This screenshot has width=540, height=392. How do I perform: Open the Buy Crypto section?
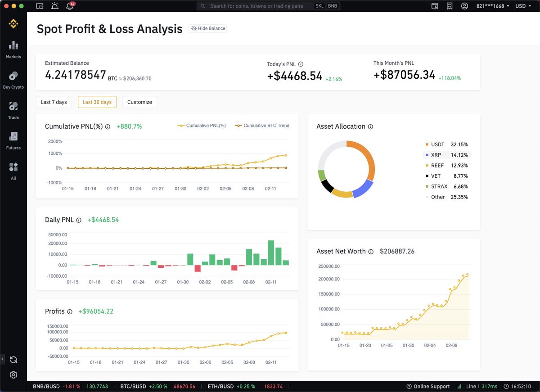13,80
